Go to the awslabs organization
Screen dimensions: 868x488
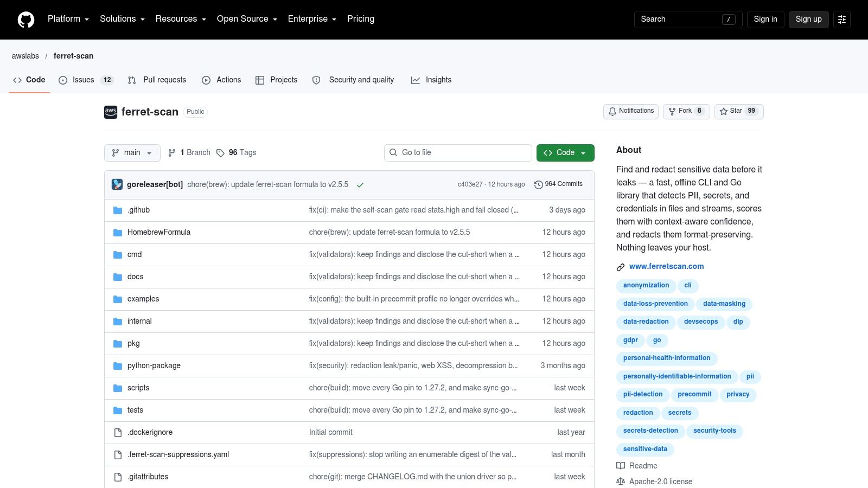pyautogui.click(x=25, y=56)
